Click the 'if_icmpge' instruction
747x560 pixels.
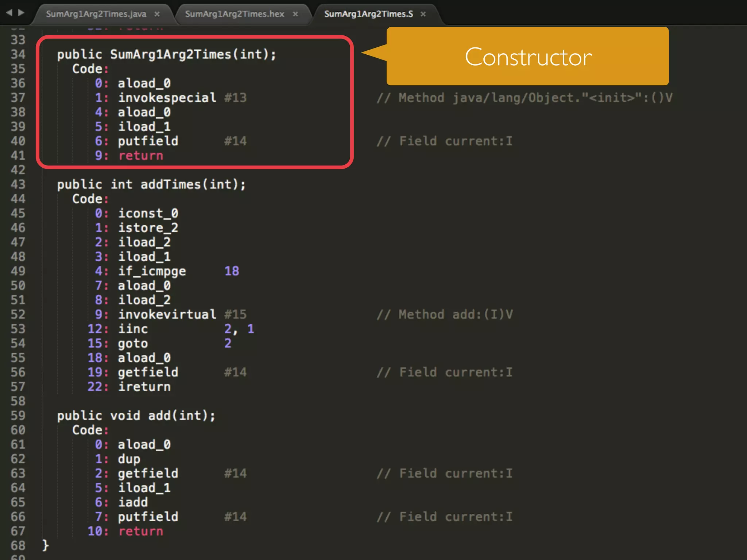(x=152, y=272)
